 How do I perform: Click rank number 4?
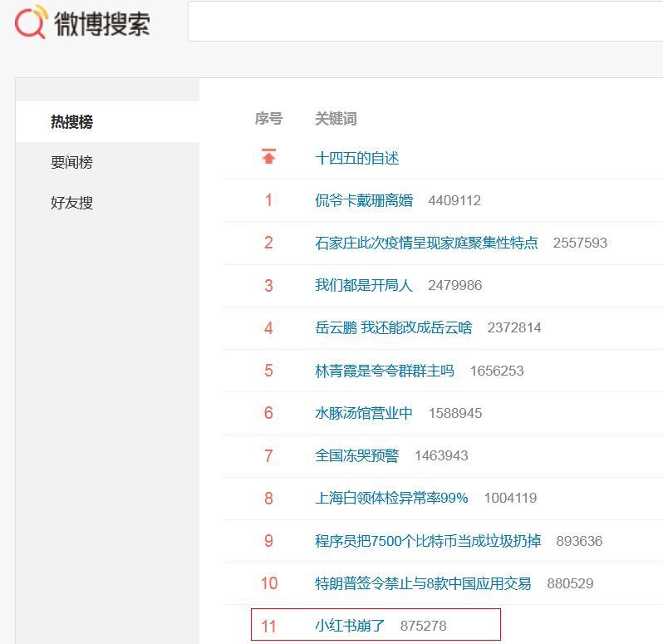coord(268,327)
